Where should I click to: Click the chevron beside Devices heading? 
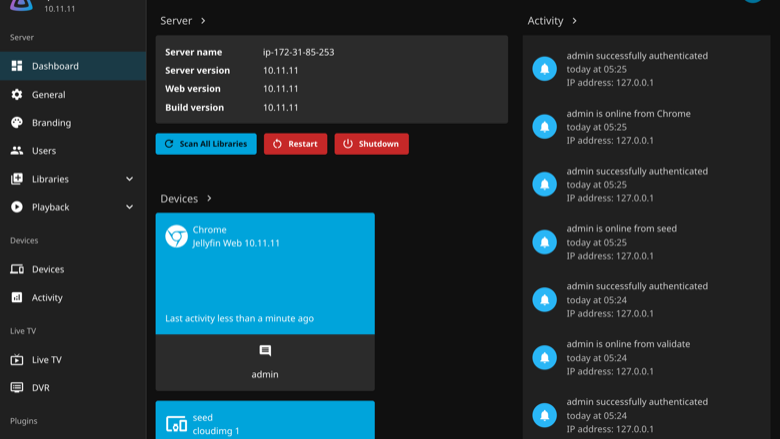(209, 198)
